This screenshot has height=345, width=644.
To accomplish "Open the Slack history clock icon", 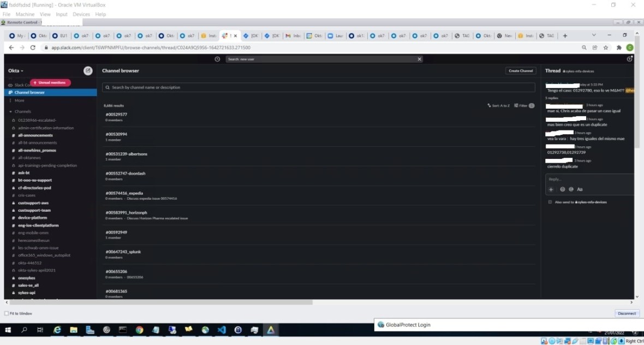I will pyautogui.click(x=217, y=59).
